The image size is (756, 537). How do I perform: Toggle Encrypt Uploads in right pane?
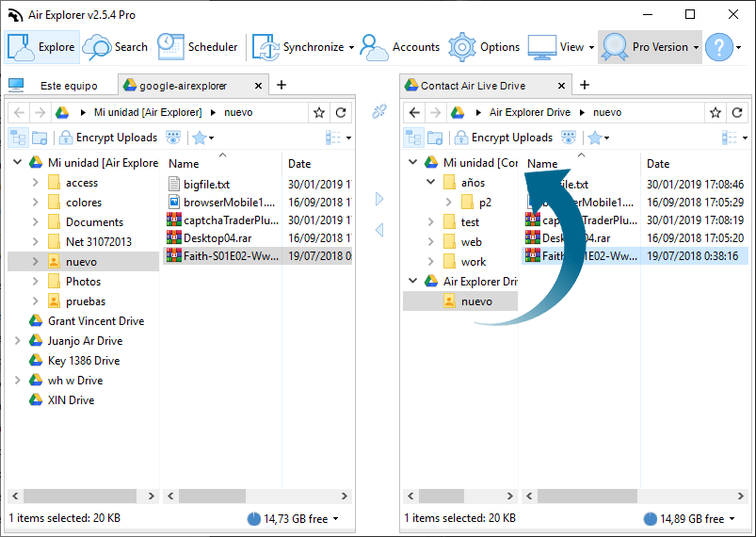tap(504, 138)
